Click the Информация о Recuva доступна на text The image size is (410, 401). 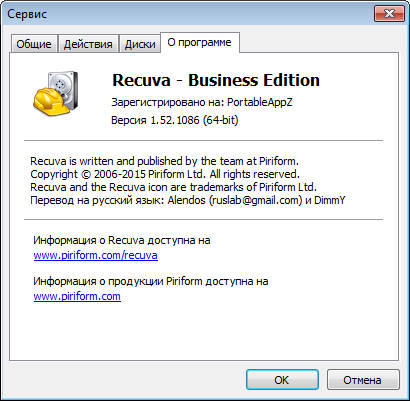[122, 240]
